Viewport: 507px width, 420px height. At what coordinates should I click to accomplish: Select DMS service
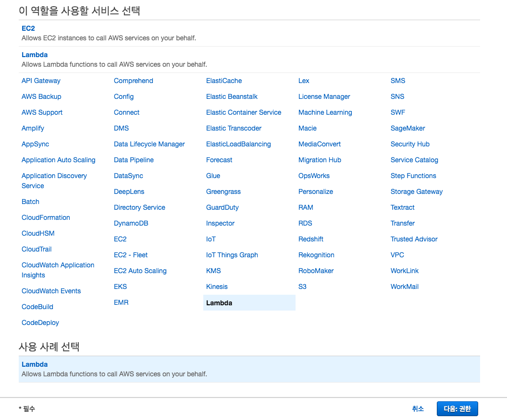pos(121,128)
